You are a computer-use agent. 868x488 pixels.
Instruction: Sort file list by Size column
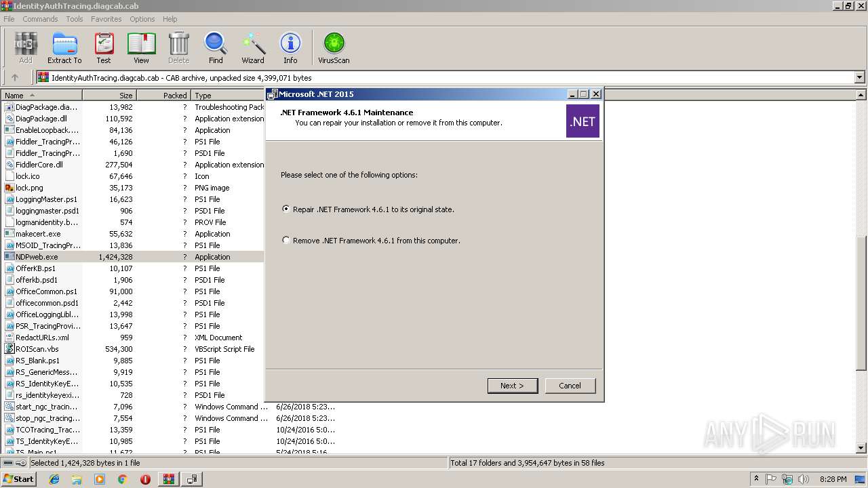[109, 96]
